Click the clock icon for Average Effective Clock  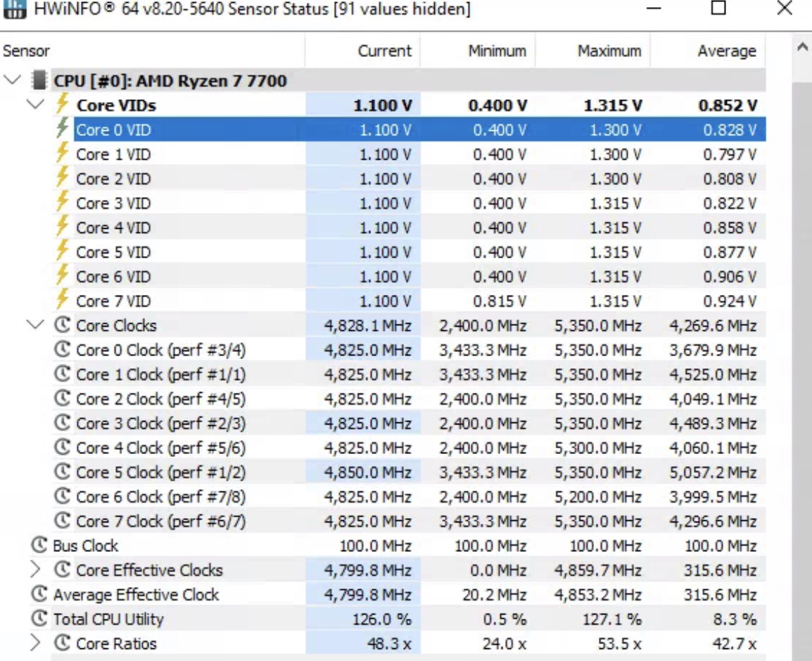point(39,594)
